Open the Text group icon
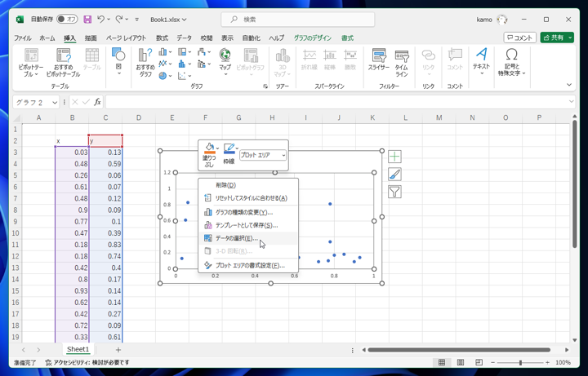Image resolution: width=588 pixels, height=376 pixels. pos(481,55)
